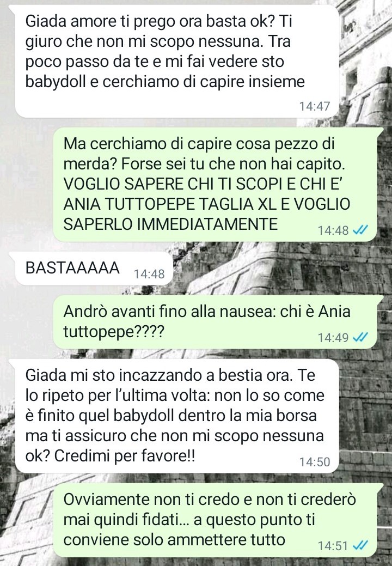392x566 pixels.
Task: Tap the 'chi è Ania tuttopepe????' text
Action: click(207, 321)
